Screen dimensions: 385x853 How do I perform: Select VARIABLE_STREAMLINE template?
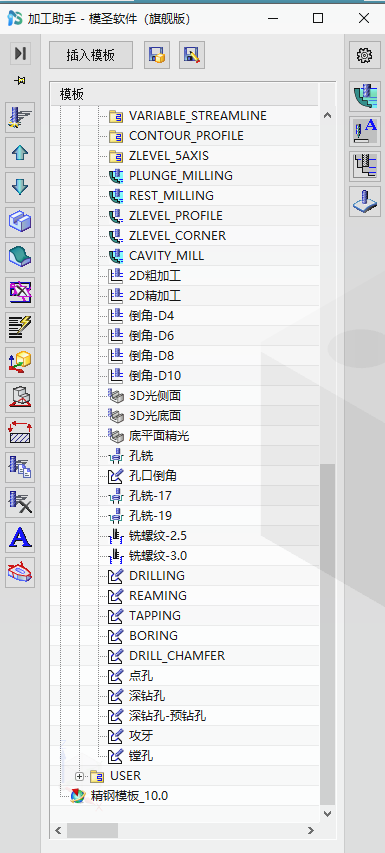(198, 116)
